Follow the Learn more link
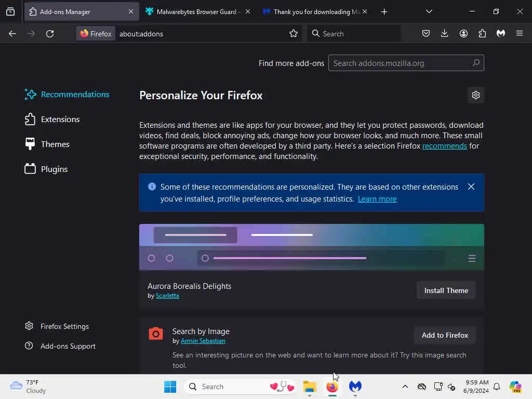This screenshot has height=399, width=532. (x=377, y=199)
